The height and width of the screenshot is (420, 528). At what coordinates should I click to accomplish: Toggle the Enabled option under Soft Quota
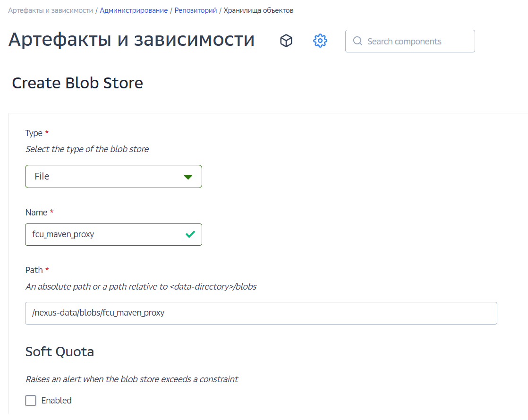click(x=31, y=400)
